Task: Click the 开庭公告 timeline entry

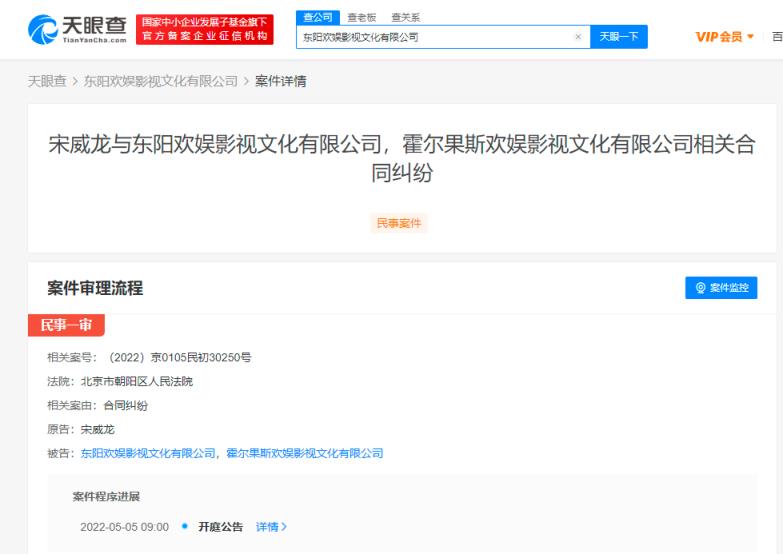Action: 220,527
